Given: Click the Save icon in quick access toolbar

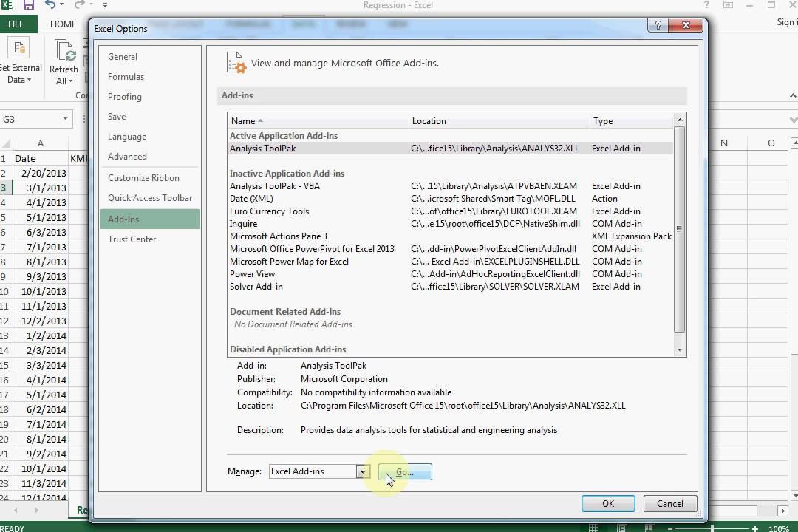Looking at the screenshot, I should (x=29, y=5).
